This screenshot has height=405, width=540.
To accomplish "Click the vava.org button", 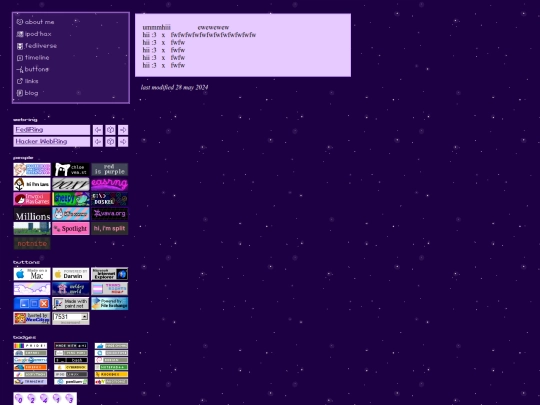I will tap(110, 214).
